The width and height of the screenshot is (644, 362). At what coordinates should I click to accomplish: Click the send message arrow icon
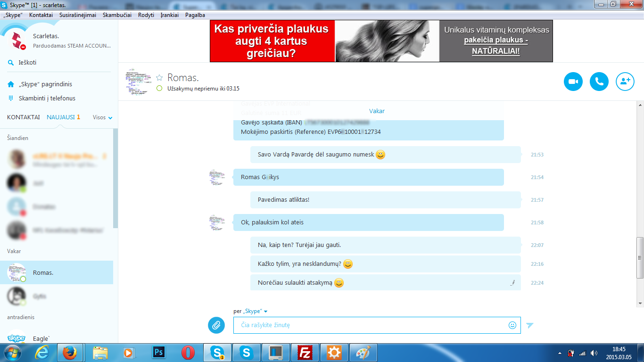(530, 325)
